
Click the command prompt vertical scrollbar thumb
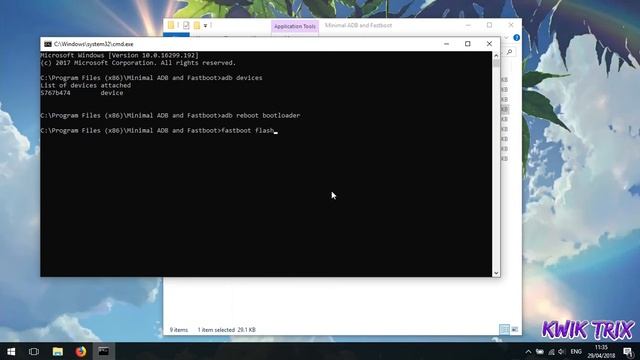coord(496,63)
